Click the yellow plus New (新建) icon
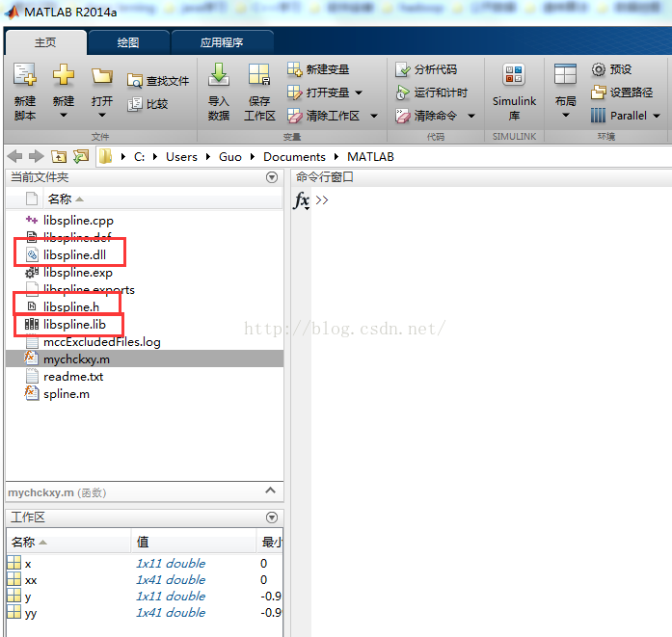Image resolution: width=672 pixels, height=637 pixels. tap(64, 74)
